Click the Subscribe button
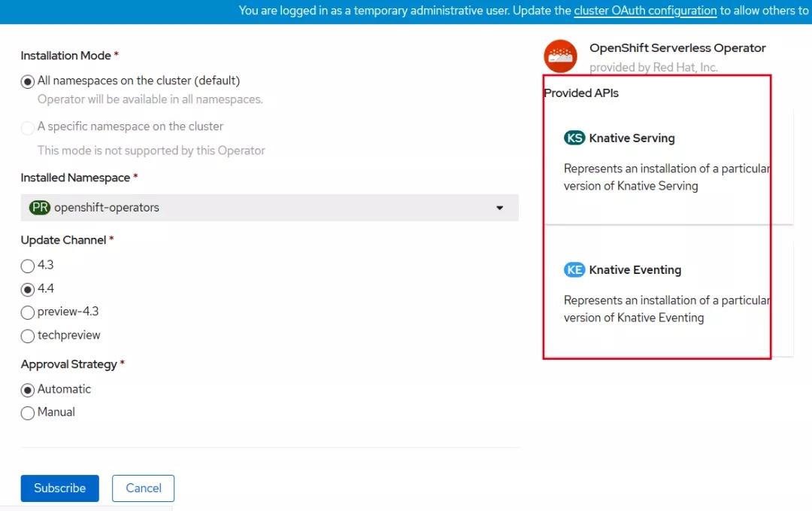This screenshot has width=812, height=511. [x=59, y=488]
